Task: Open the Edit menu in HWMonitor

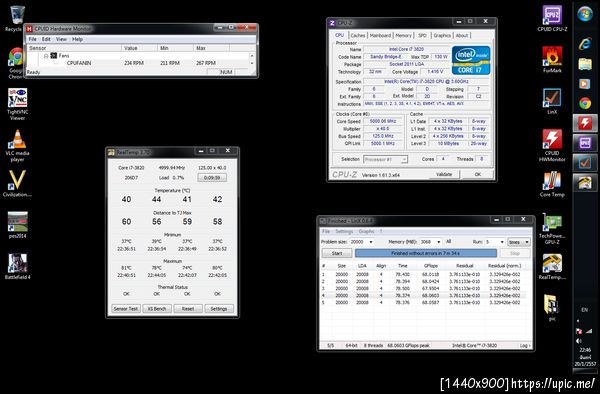Action: [46, 39]
